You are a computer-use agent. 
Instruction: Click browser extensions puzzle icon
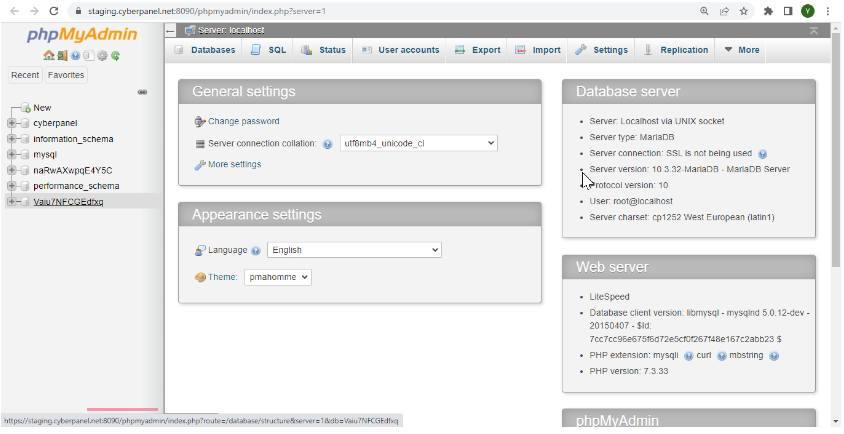click(x=768, y=11)
